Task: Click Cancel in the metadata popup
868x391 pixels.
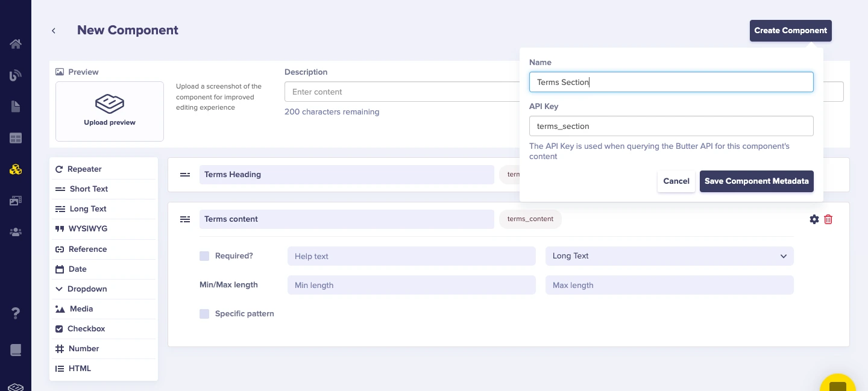Action: [676, 181]
